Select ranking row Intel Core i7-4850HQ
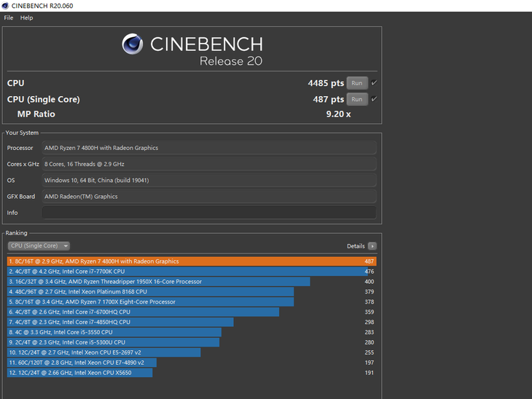 [192, 322]
